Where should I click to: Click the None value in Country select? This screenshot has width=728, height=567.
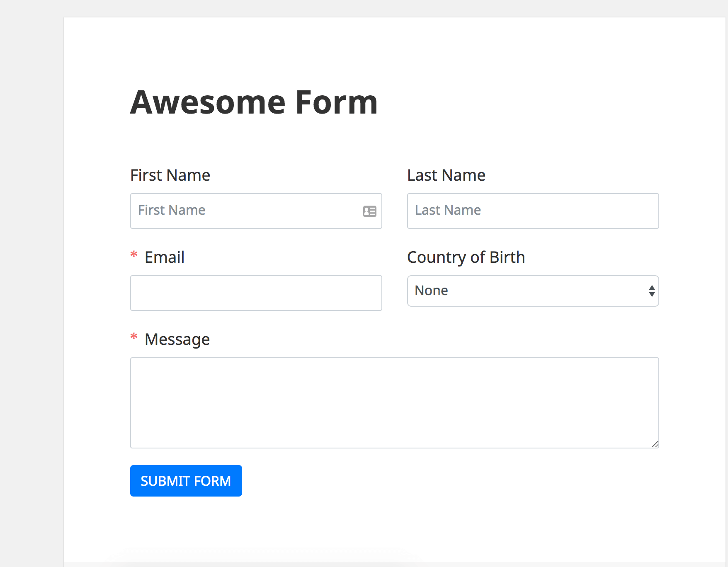pos(431,291)
